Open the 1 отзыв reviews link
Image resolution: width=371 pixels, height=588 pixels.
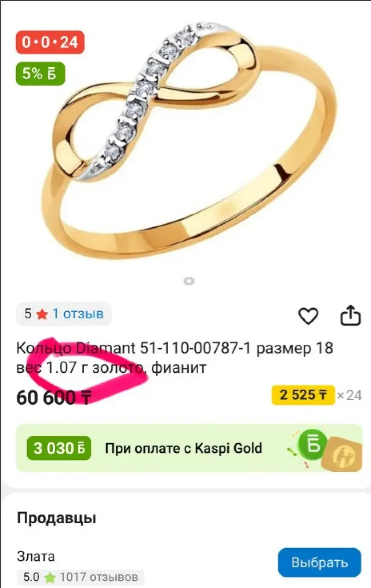point(78,314)
